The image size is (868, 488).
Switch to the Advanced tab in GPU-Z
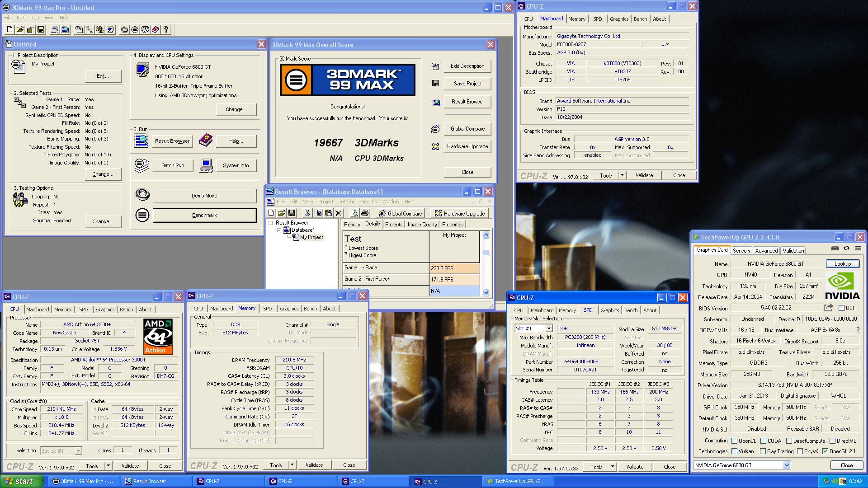(x=766, y=251)
